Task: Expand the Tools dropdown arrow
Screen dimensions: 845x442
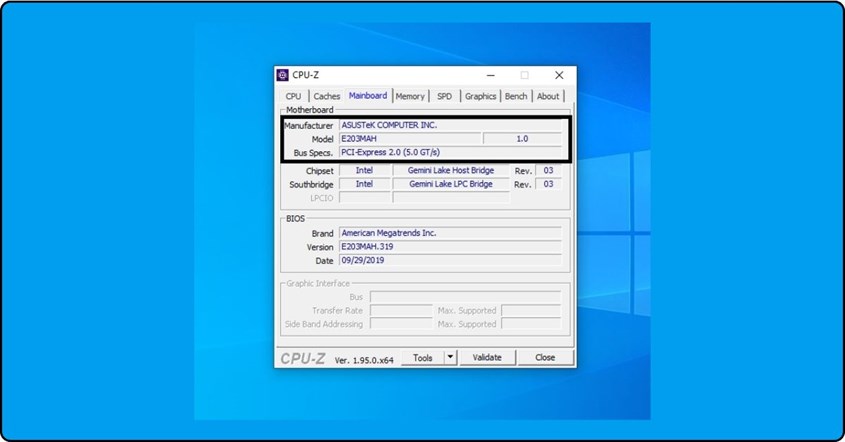Action: click(x=451, y=357)
